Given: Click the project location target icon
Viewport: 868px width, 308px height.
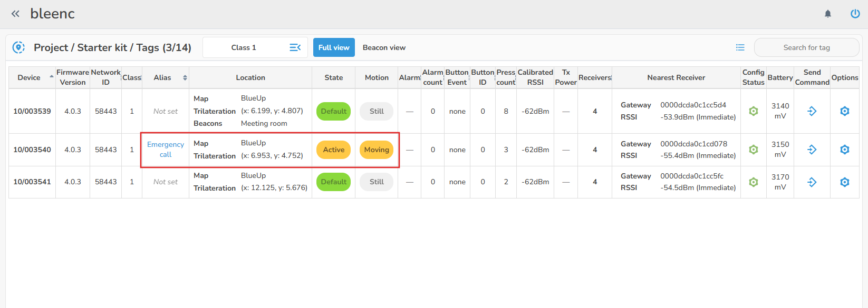Looking at the screenshot, I should click(18, 47).
